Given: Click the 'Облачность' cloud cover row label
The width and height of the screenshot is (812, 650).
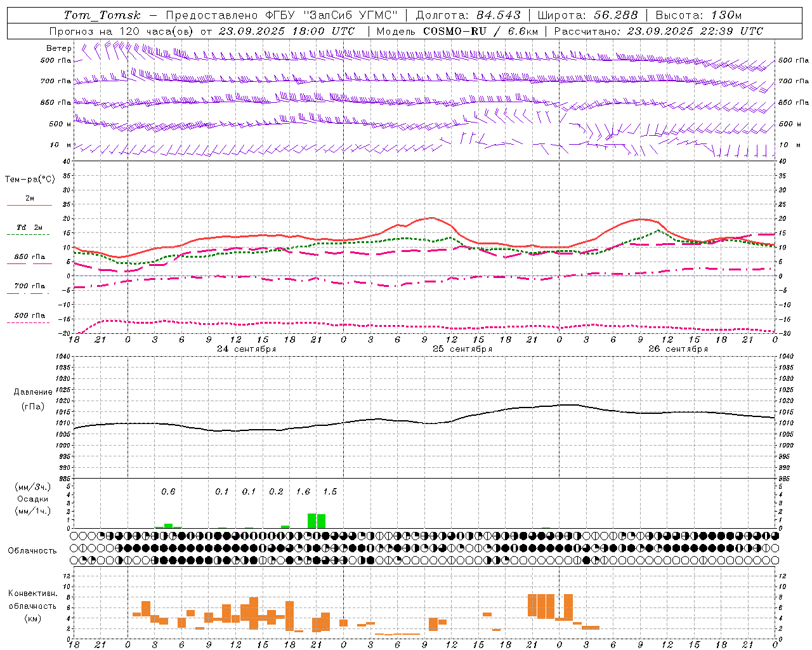Looking at the screenshot, I should tap(32, 551).
